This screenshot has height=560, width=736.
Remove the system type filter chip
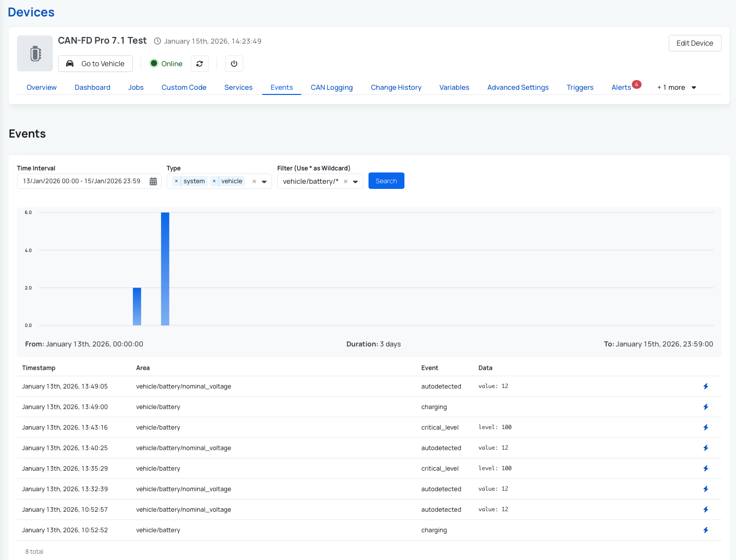click(x=176, y=181)
